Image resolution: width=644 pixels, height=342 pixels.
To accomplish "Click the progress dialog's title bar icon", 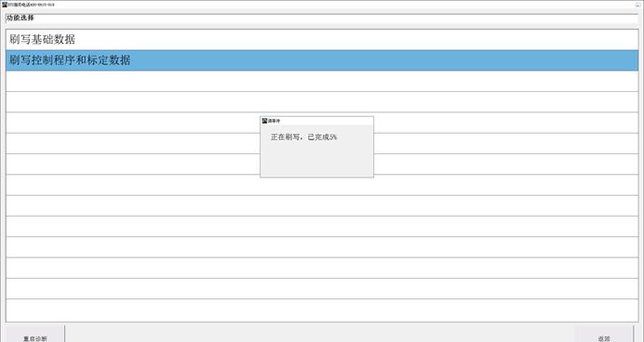I will [264, 121].
